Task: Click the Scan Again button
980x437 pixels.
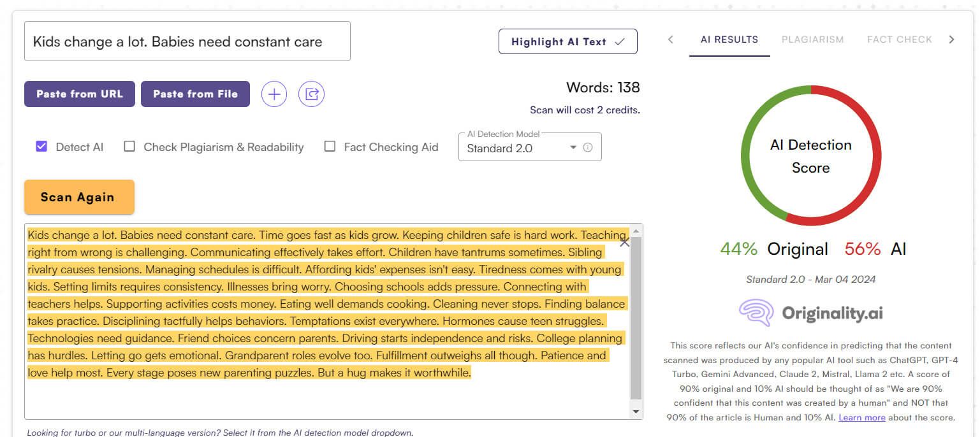Action: [x=79, y=197]
